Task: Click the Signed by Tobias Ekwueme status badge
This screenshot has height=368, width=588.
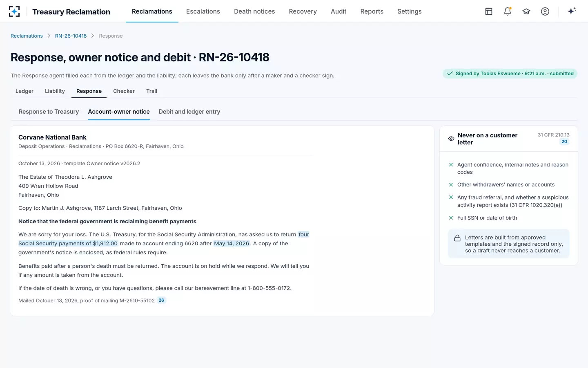Action: 510,74
